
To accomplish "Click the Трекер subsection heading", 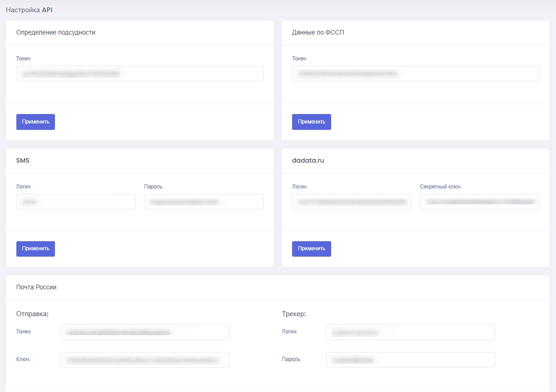I will [294, 313].
